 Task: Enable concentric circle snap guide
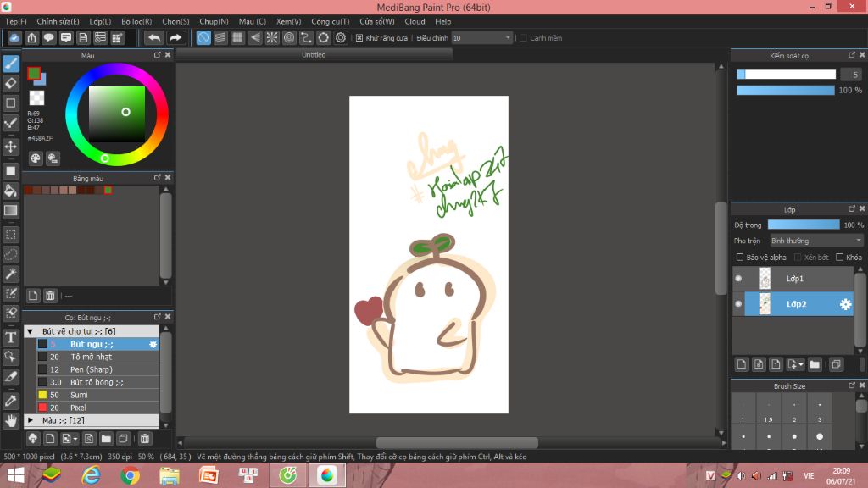289,37
